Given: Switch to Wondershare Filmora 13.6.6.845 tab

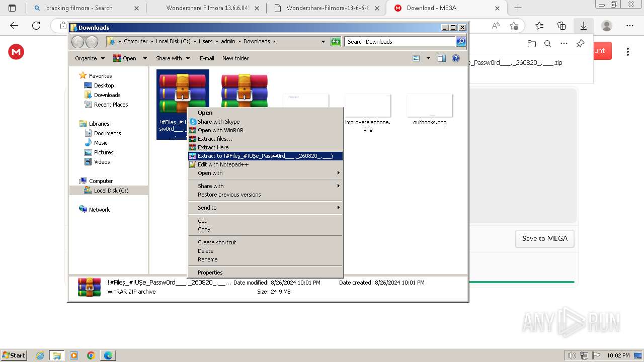Looking at the screenshot, I should [x=208, y=8].
